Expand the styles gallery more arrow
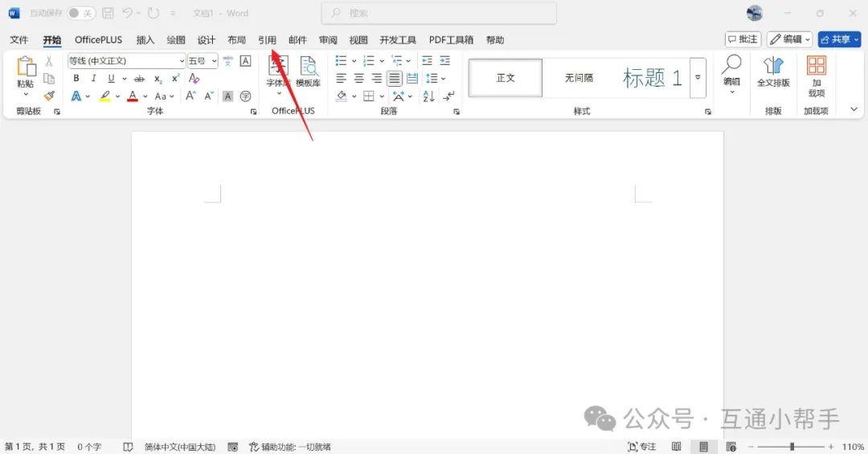 pyautogui.click(x=698, y=77)
